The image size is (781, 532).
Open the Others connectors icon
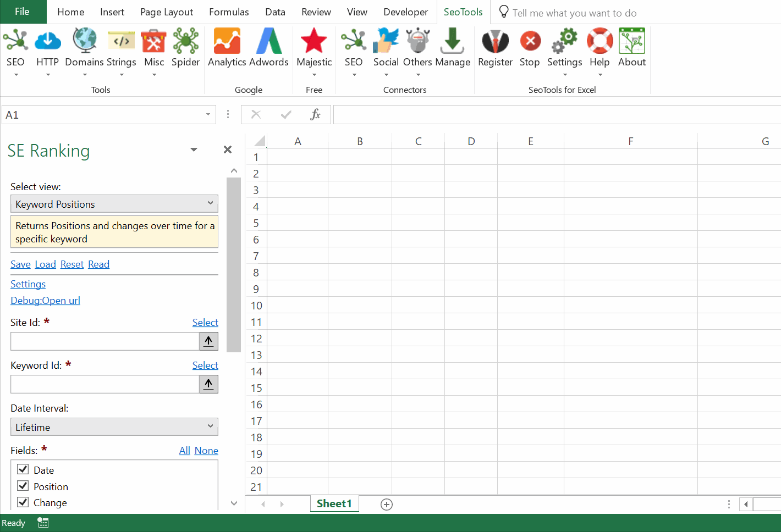tap(417, 41)
